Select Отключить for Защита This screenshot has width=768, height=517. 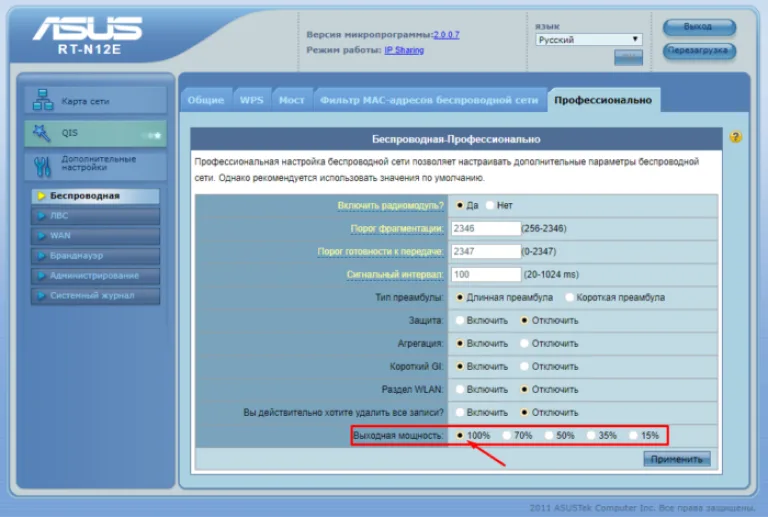[x=525, y=321]
